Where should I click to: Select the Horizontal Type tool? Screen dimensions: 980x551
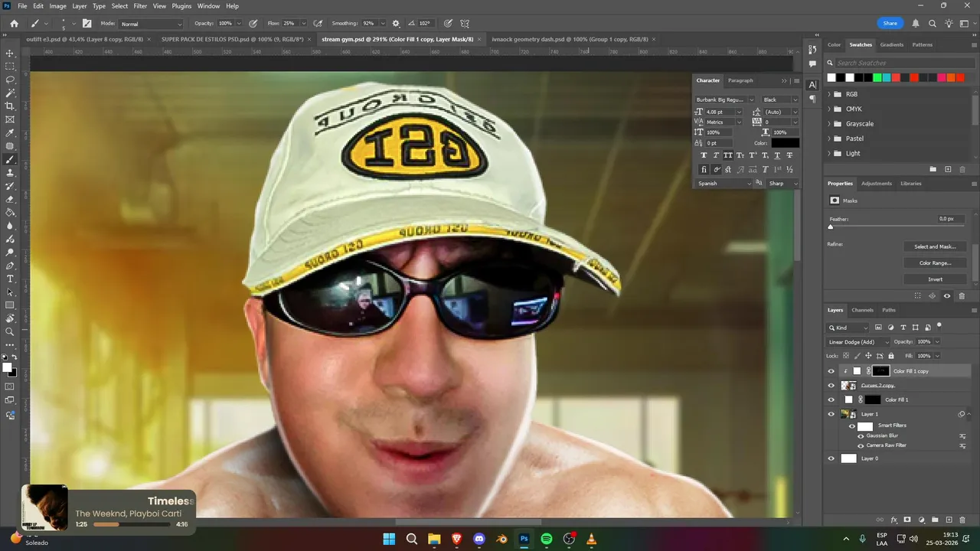pos(10,279)
